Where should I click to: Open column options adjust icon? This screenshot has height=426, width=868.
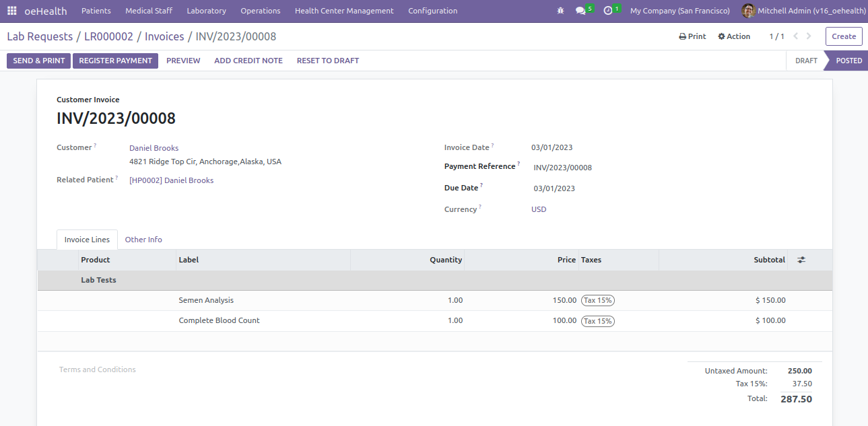pyautogui.click(x=801, y=260)
